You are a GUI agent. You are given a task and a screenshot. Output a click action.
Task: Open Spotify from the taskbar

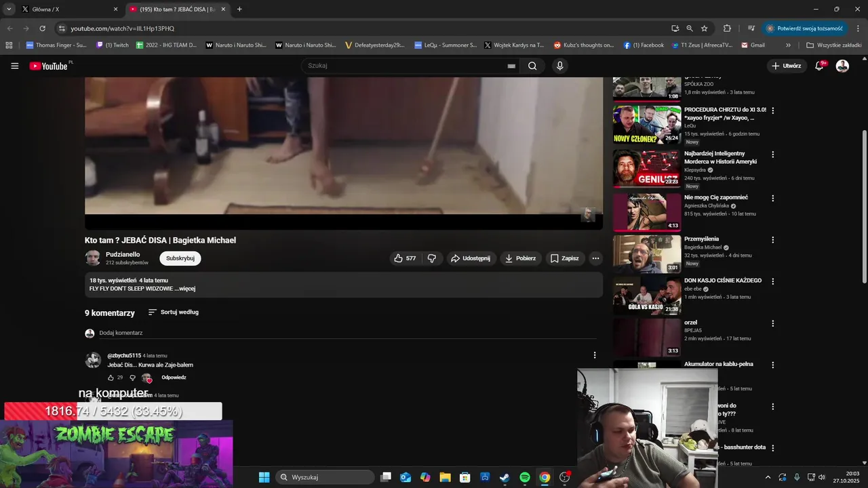(525, 477)
